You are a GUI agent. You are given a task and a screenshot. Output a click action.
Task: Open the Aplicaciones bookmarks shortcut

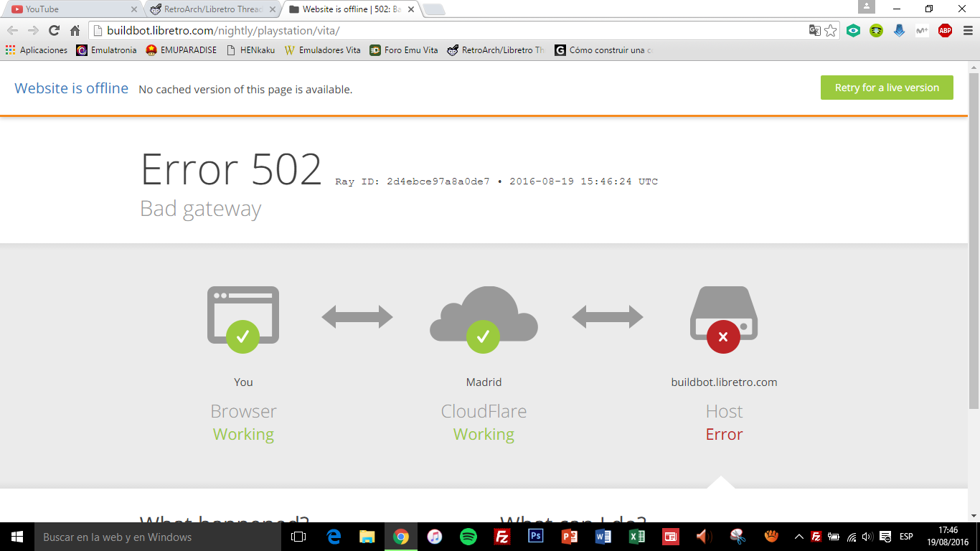[37, 50]
